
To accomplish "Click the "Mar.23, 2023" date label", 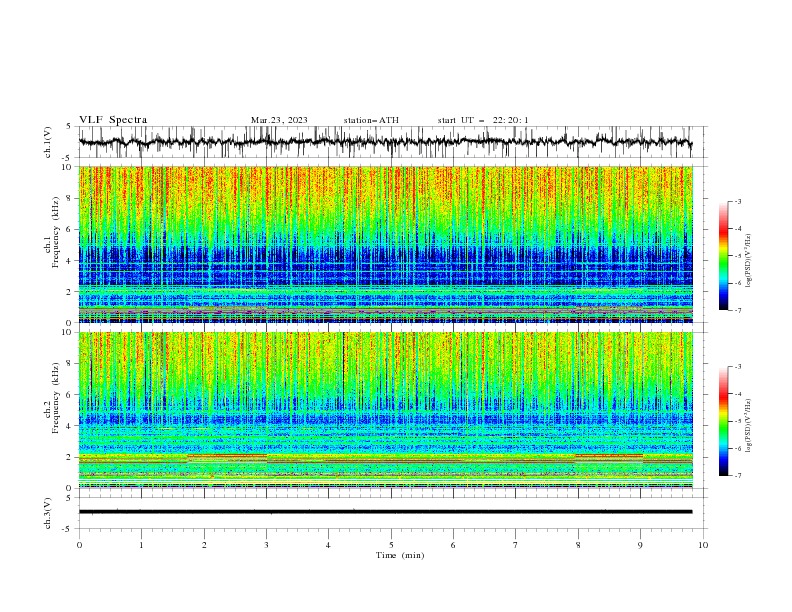I will point(279,120).
